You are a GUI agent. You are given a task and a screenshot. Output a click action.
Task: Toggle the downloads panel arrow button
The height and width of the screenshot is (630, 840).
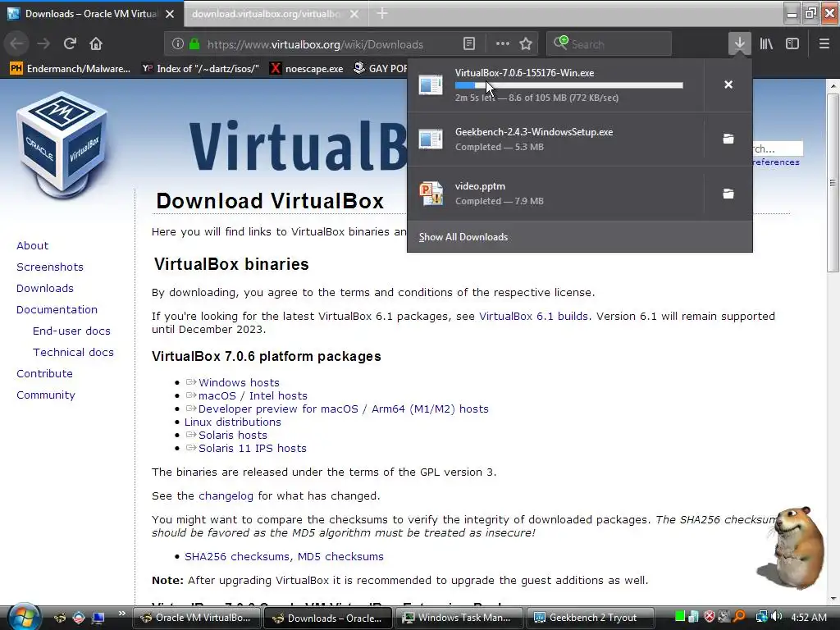coord(739,44)
